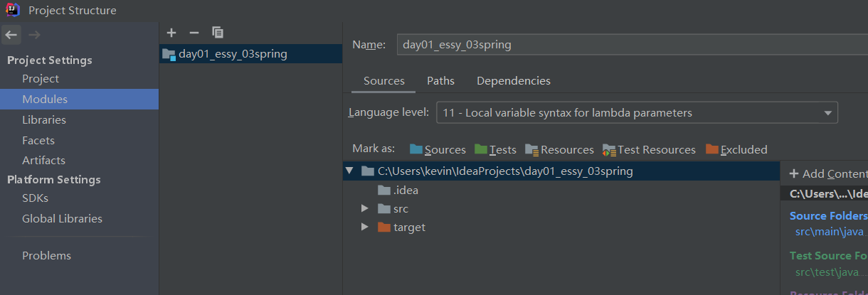Screen dimensions: 868x295
Task: Select the C:\Users\kevin content root row
Action: (x=561, y=171)
